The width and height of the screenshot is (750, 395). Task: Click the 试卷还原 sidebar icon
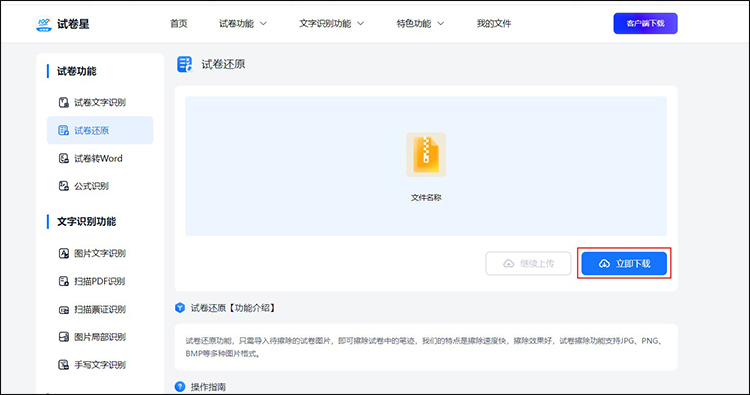click(64, 130)
